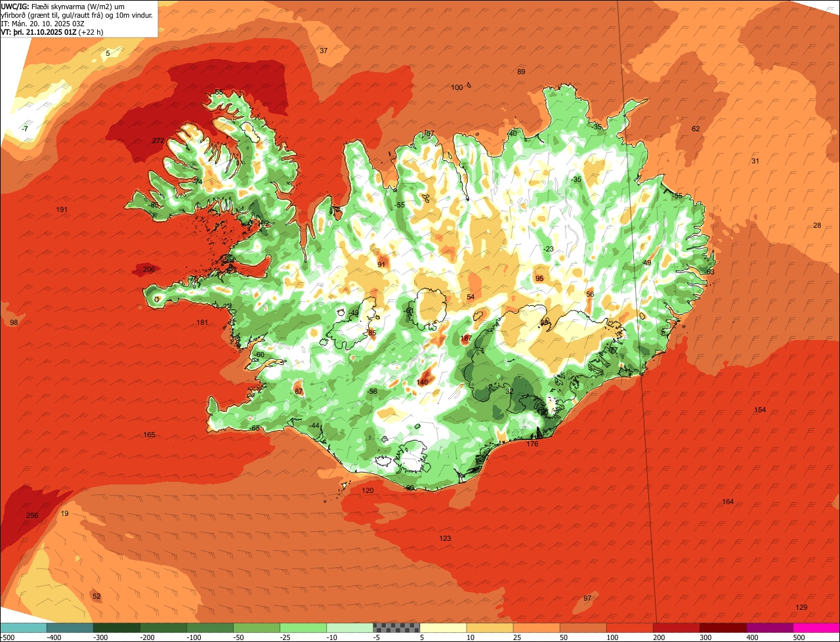Select the -44 value near the southwest coast
Screen dimensions: 840x642
coord(314,425)
